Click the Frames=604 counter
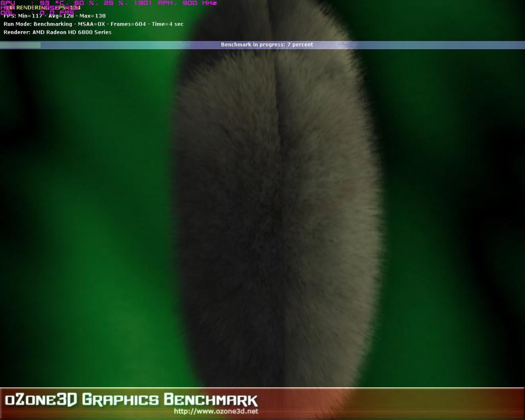This screenshot has width=525, height=420. point(128,24)
